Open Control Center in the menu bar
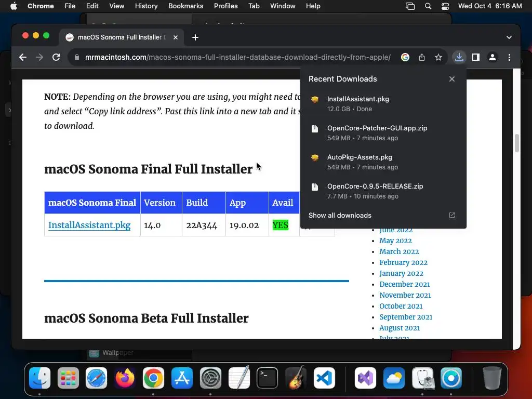The image size is (532, 399). 445,6
